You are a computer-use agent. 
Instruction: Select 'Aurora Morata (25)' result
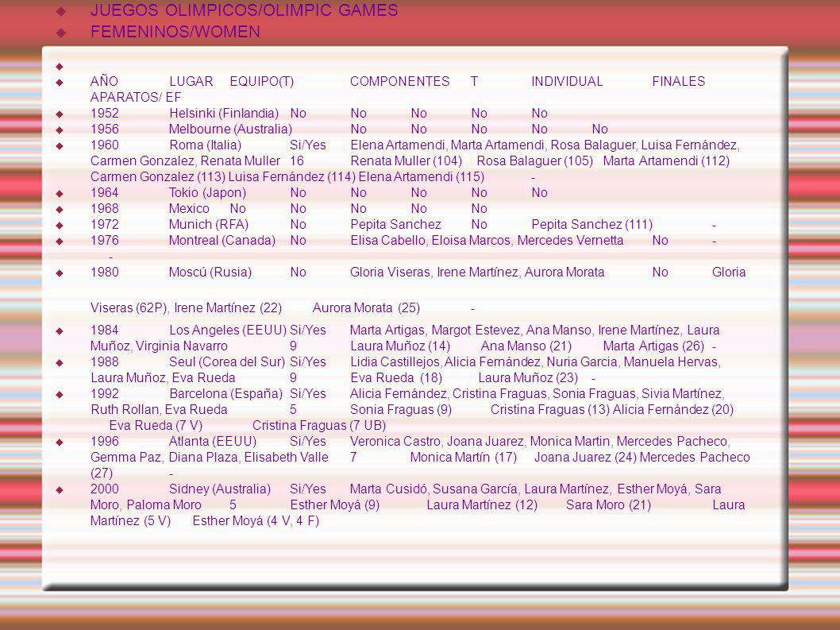(366, 308)
